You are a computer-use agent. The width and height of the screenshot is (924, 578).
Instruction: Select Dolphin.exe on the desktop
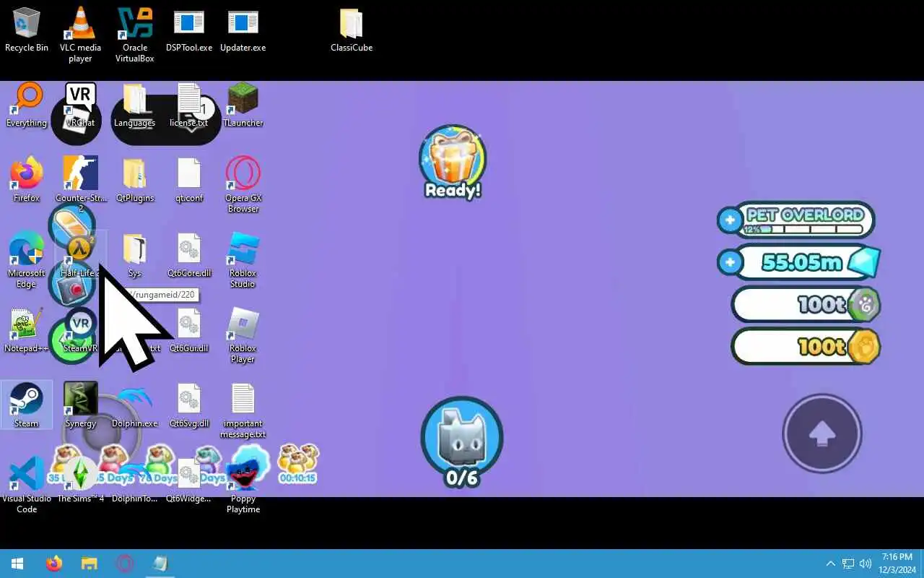[x=135, y=405]
